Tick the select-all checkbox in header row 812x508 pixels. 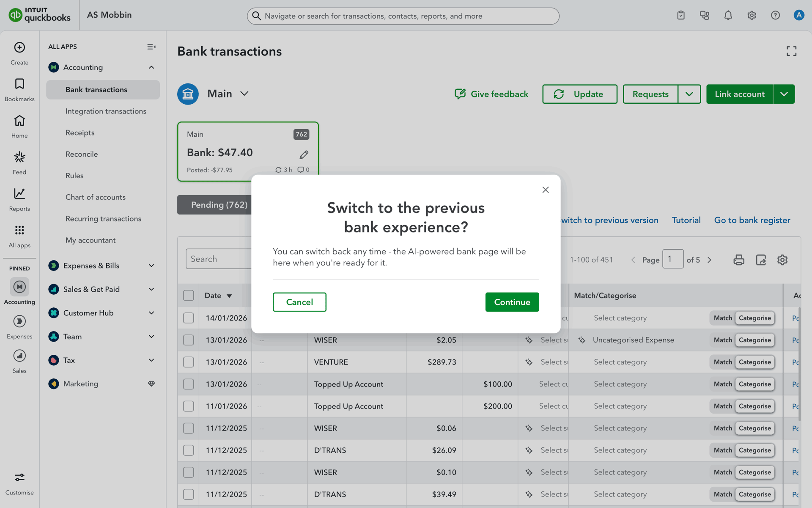pyautogui.click(x=189, y=295)
